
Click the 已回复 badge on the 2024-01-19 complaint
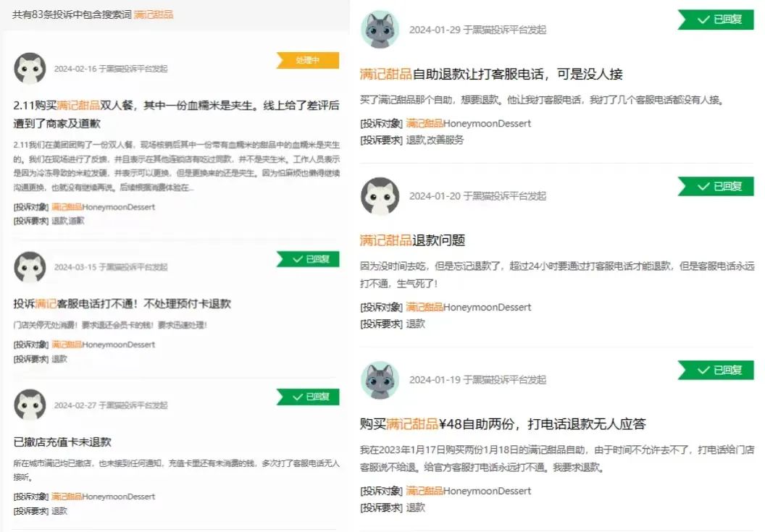coord(716,370)
